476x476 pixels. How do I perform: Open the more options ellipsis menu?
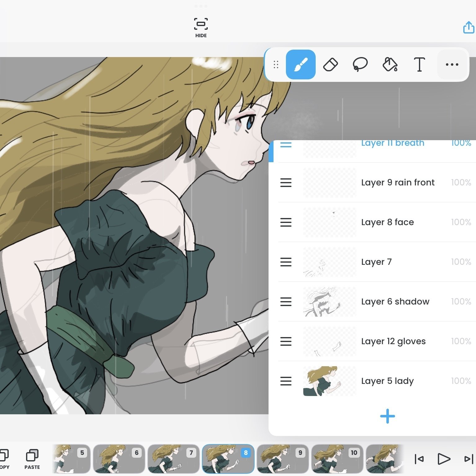pyautogui.click(x=452, y=65)
